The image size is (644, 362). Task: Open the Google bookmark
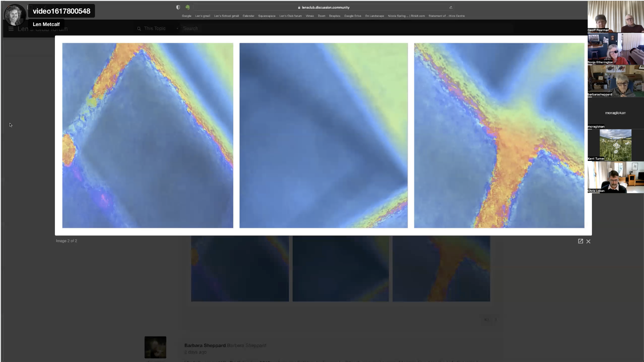(x=186, y=16)
